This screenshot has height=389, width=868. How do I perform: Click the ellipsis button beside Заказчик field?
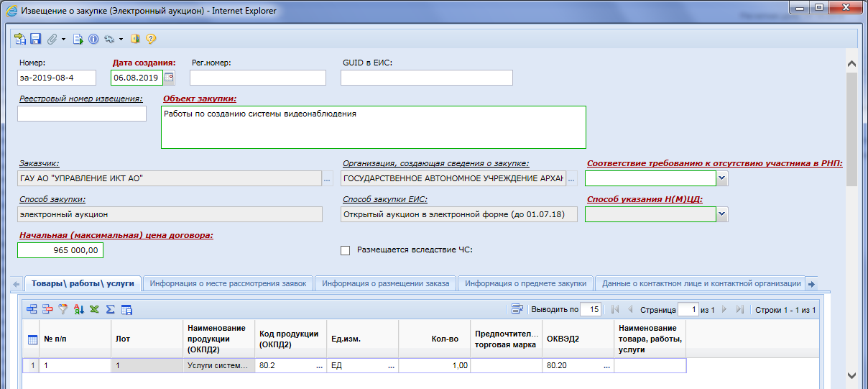pyautogui.click(x=328, y=178)
